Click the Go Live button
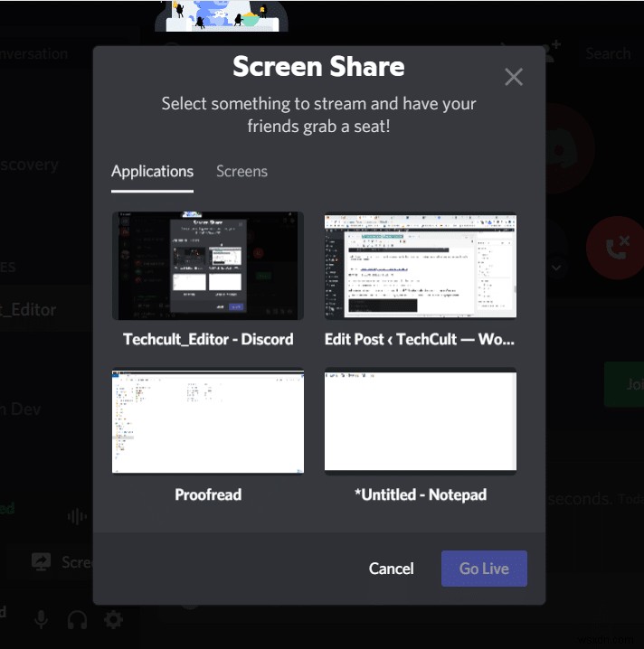Screen dimensions: 644x649 tap(484, 569)
